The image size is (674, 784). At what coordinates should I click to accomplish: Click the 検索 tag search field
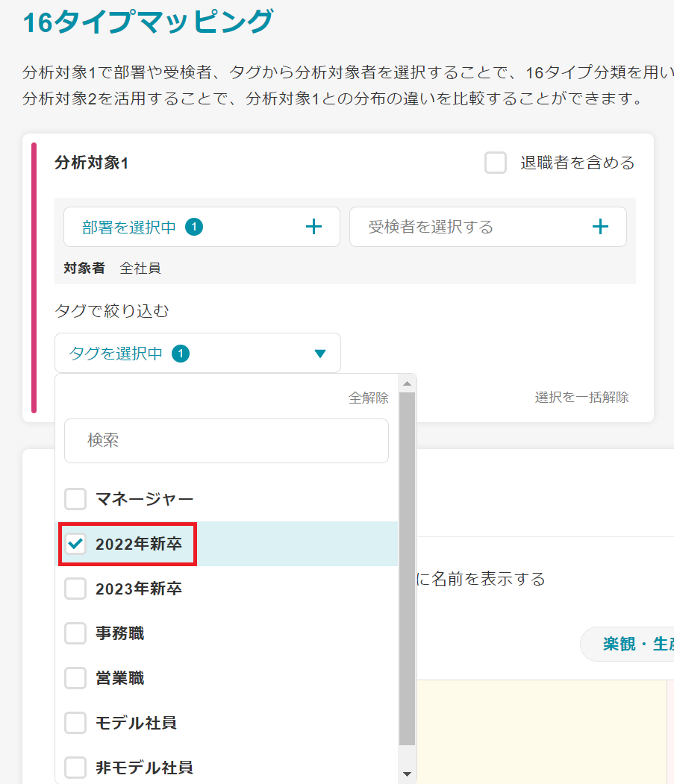(x=226, y=441)
